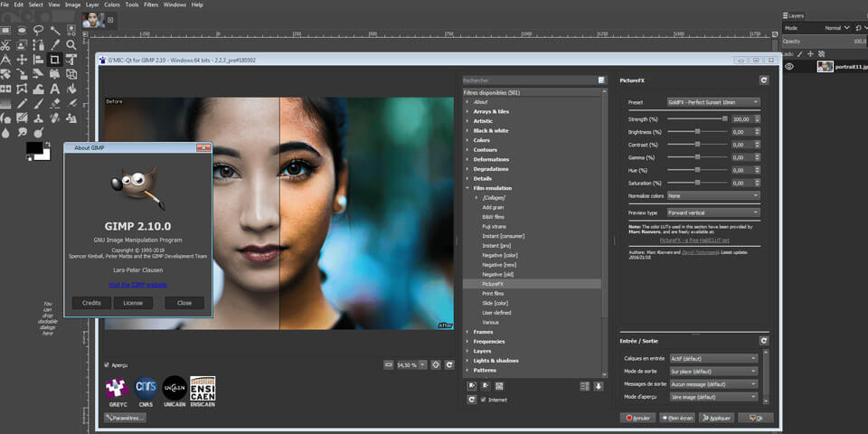Open the Mode de sortie dropdown
The image size is (868, 434).
point(713,371)
